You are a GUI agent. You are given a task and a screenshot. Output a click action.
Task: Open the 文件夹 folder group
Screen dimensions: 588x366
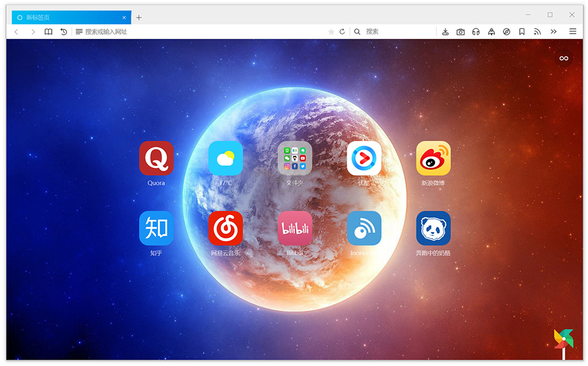(295, 159)
